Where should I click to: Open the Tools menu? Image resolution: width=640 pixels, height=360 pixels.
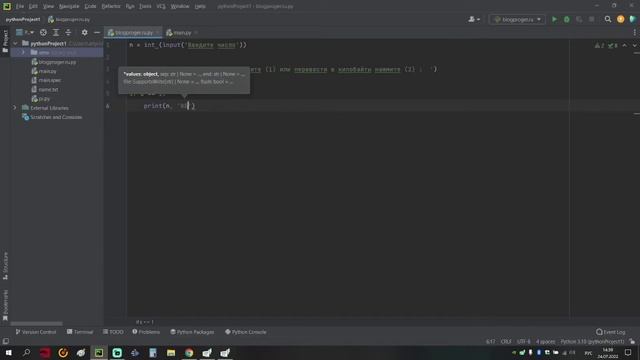(145, 6)
